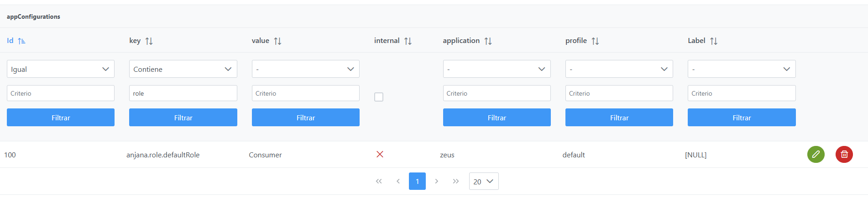
Task: Sort by application column arrows icon
Action: pyautogui.click(x=488, y=41)
